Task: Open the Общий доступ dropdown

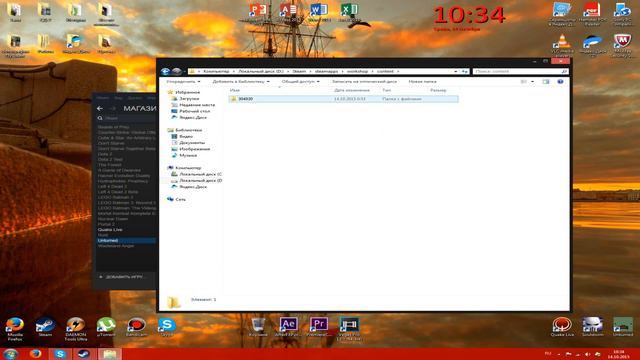Action: tap(300, 82)
